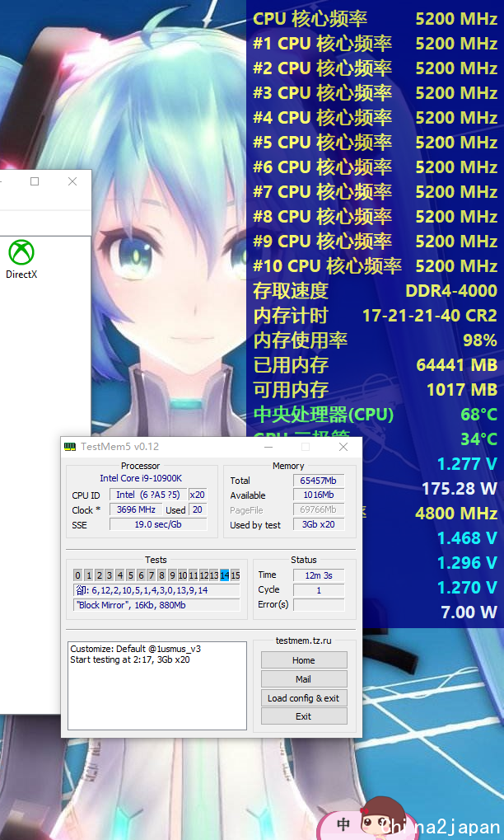This screenshot has width=504, height=840.
Task: Click the Exit button in TestMem5
Action: coord(304,716)
